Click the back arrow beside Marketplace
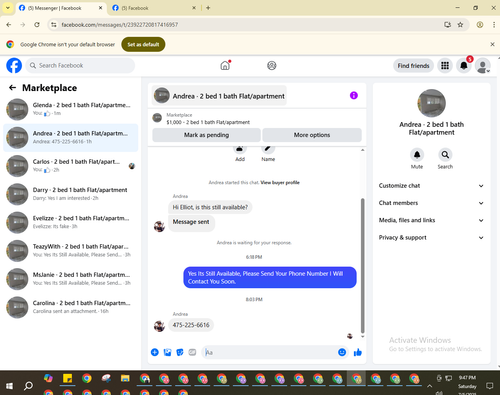Screen dimensions: 500x395 pos(12,88)
